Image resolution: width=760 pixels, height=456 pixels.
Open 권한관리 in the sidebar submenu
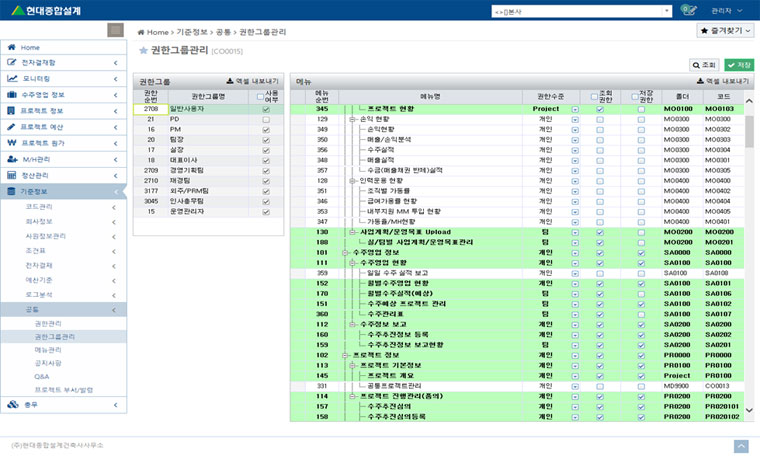click(x=47, y=324)
